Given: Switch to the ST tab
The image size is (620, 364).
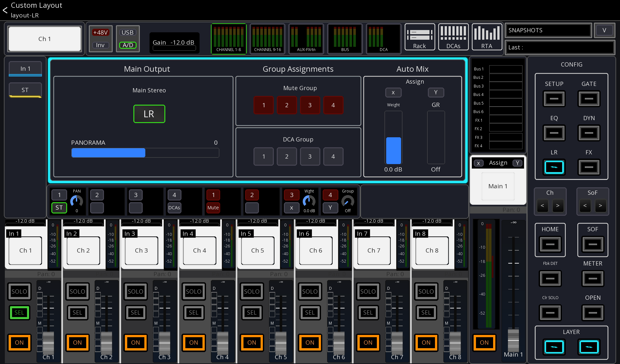Looking at the screenshot, I should [x=25, y=90].
